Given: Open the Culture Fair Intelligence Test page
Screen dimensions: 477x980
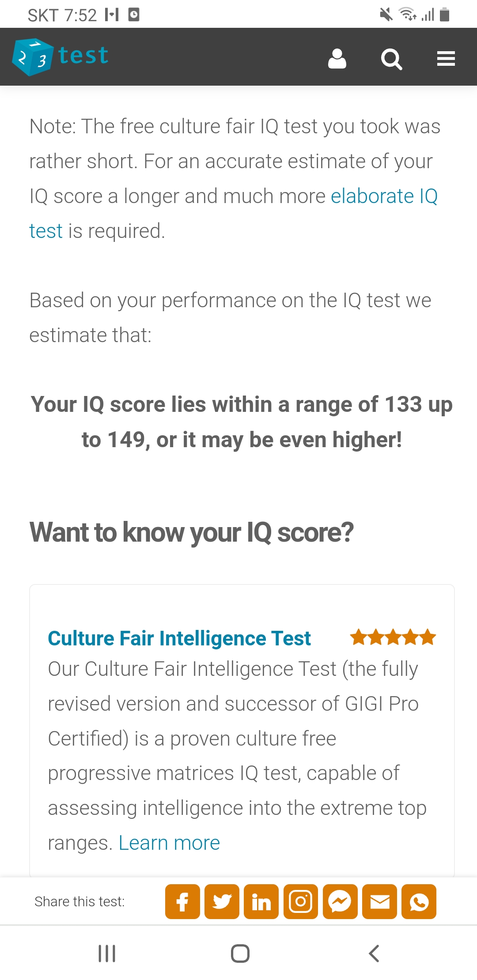Looking at the screenshot, I should point(179,638).
